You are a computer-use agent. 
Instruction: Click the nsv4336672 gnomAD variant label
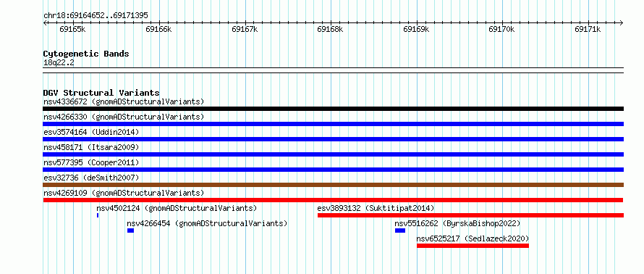pyautogui.click(x=124, y=101)
